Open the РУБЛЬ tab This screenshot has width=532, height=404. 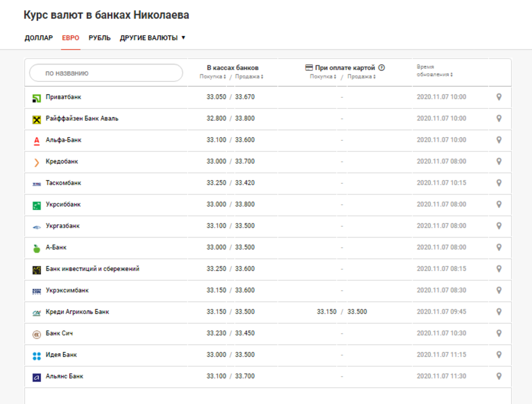100,38
